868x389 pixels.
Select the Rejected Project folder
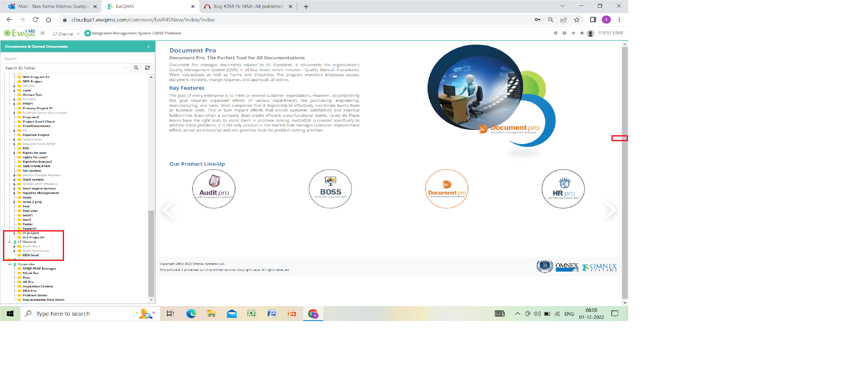(x=36, y=135)
